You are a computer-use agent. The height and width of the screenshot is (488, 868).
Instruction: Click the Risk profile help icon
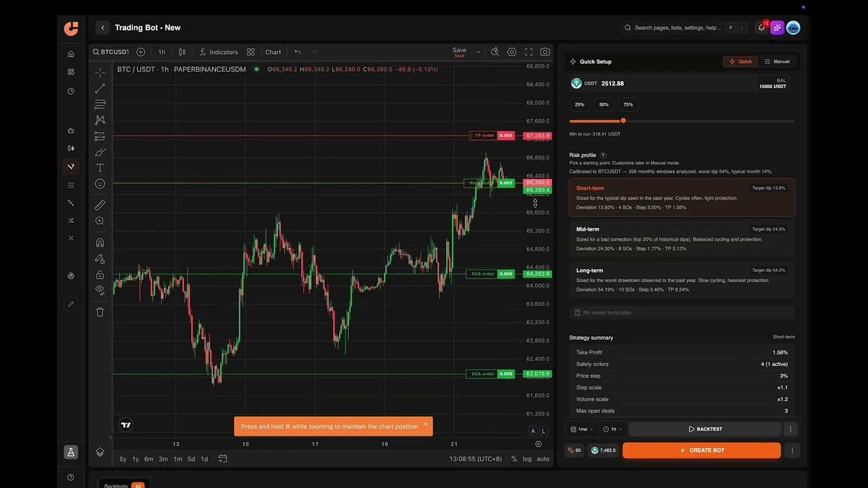click(x=603, y=155)
